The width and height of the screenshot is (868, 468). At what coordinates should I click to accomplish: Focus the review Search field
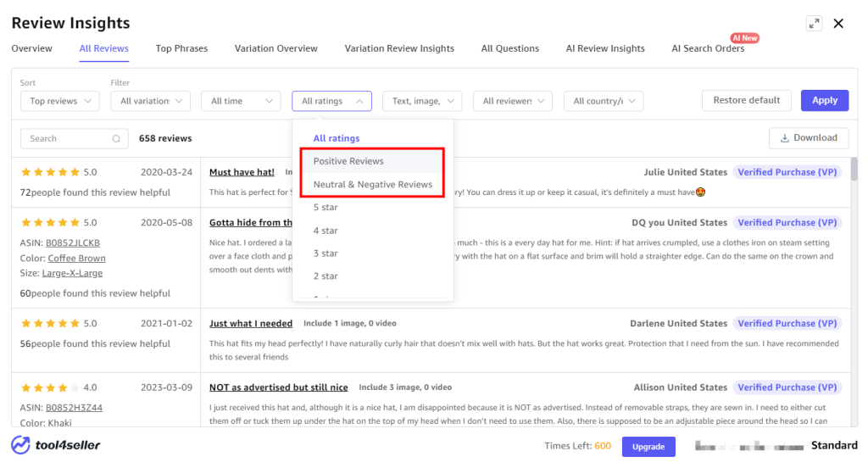click(75, 138)
